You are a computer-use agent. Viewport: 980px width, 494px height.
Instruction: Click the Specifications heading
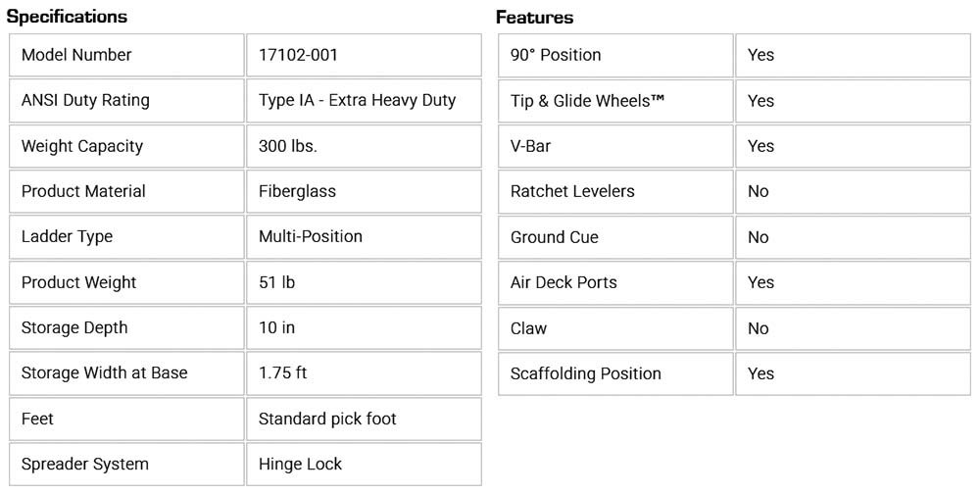point(67,17)
